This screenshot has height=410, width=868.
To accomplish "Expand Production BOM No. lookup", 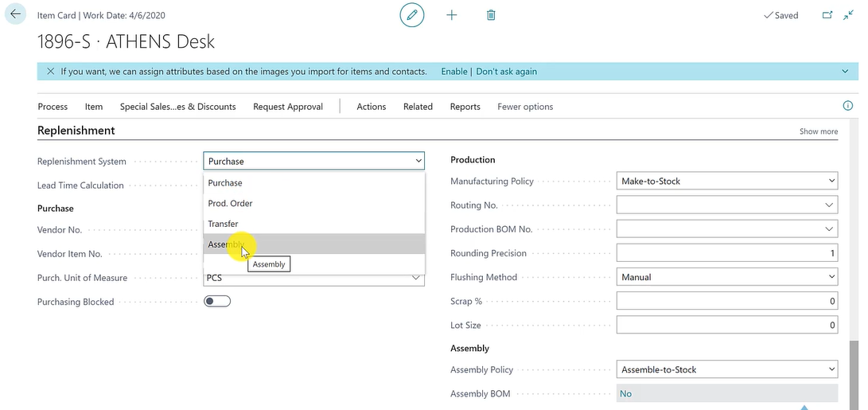I will [x=829, y=228].
